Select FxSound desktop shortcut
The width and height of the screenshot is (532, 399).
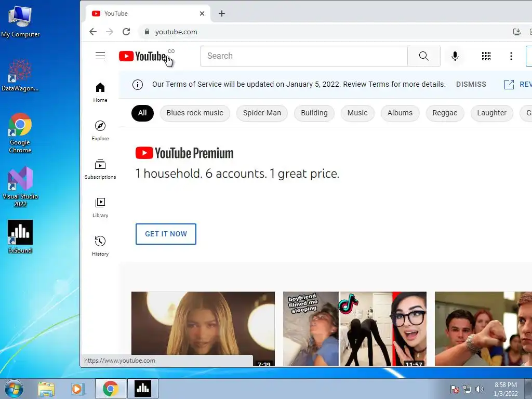pos(20,237)
